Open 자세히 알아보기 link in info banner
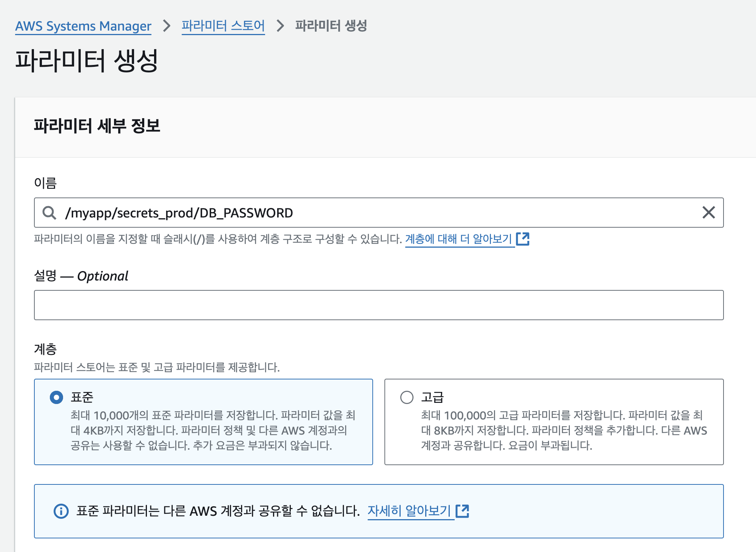This screenshot has width=756, height=552. click(x=409, y=511)
